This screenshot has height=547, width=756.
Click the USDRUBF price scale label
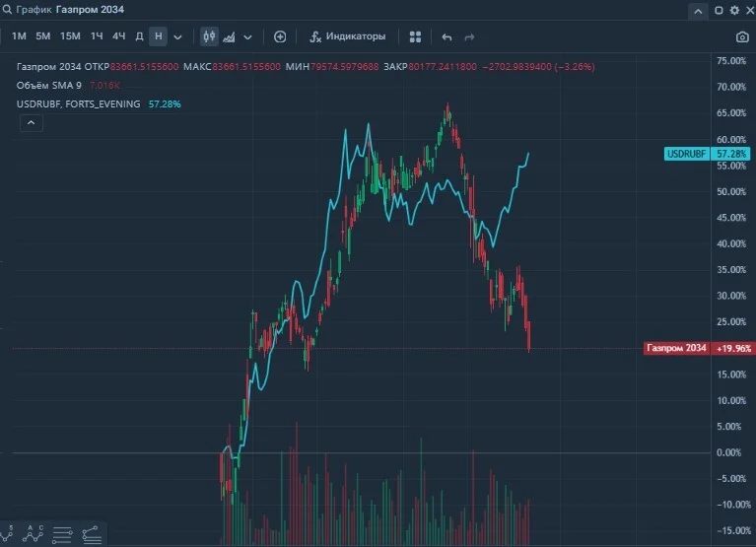click(686, 154)
